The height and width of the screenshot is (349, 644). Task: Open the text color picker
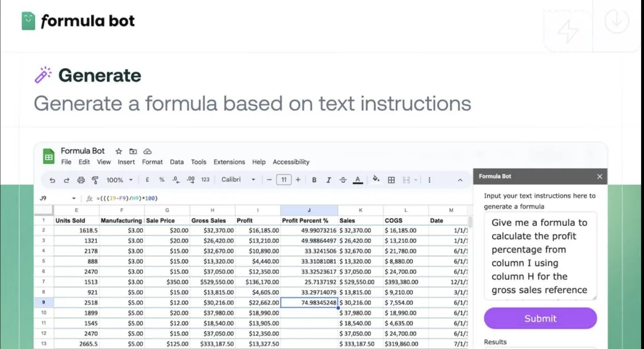click(358, 180)
